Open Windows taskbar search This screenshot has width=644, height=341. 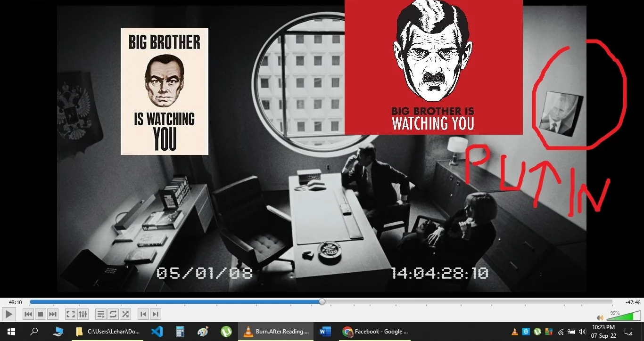33,332
